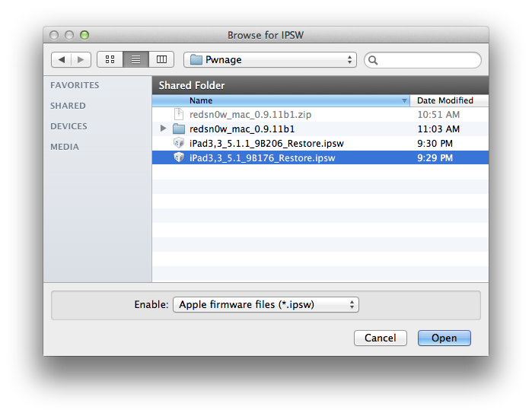This screenshot has height=416, width=532.
Task: Select MEDIA in the sidebar
Action: pyautogui.click(x=65, y=147)
